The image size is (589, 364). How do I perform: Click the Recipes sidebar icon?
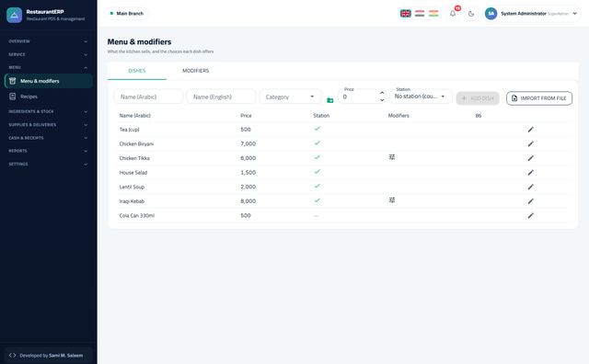tap(12, 97)
